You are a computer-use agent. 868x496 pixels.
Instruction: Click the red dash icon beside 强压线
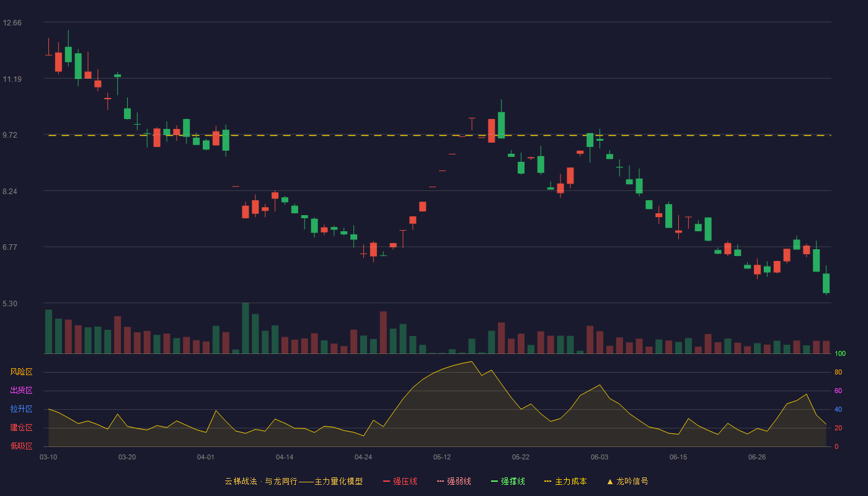tap(386, 481)
